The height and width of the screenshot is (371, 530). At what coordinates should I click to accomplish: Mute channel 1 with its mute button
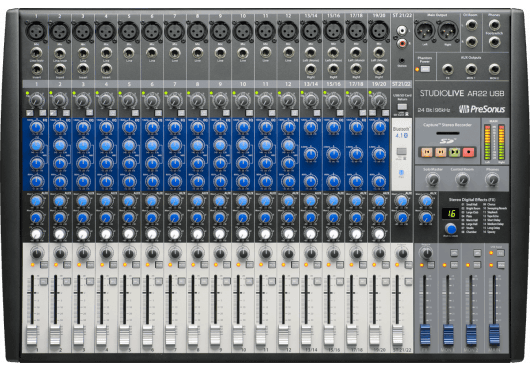click(x=44, y=265)
